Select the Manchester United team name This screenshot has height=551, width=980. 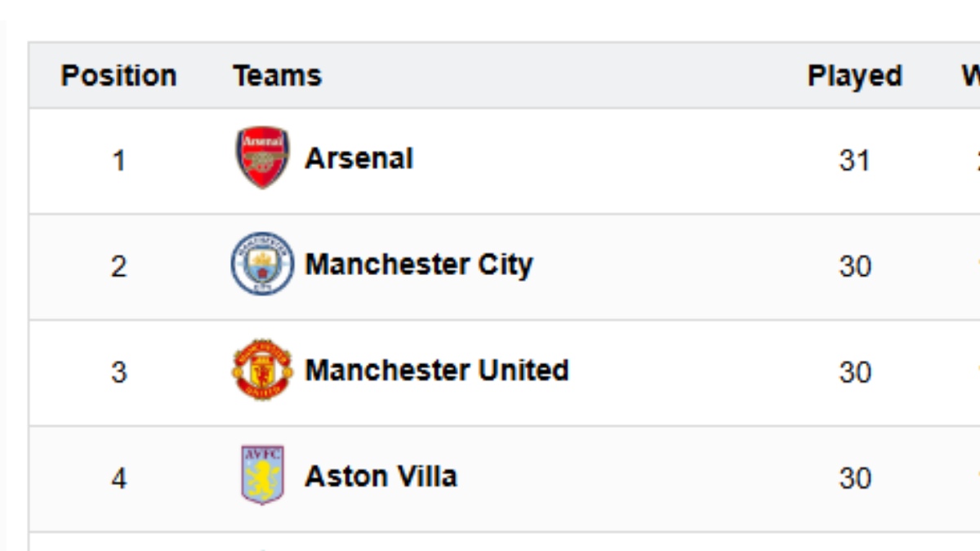pos(436,371)
